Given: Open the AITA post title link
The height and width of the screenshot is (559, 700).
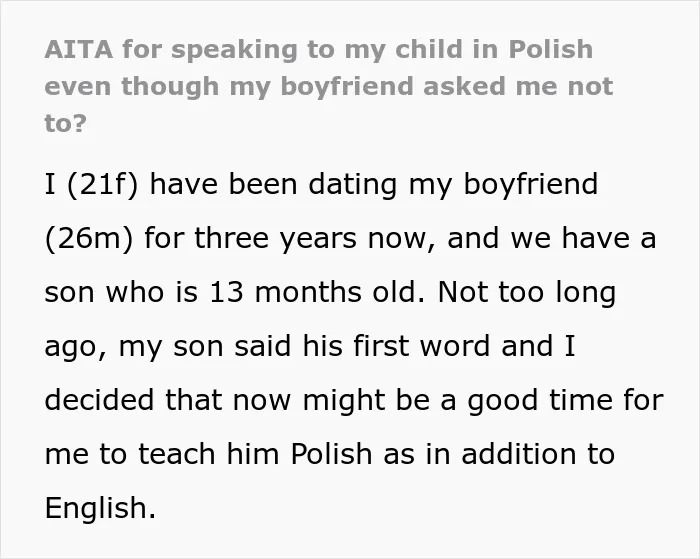Looking at the screenshot, I should click(329, 86).
